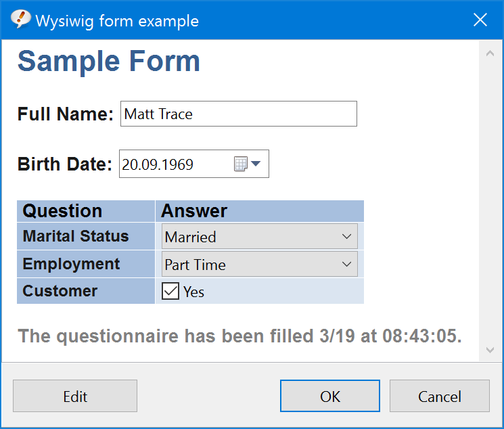Open the Employment combo box
504x429 pixels.
pyautogui.click(x=260, y=265)
